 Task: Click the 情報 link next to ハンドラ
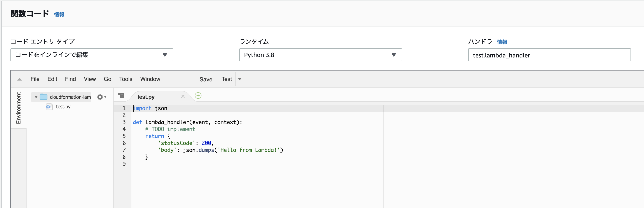click(502, 42)
